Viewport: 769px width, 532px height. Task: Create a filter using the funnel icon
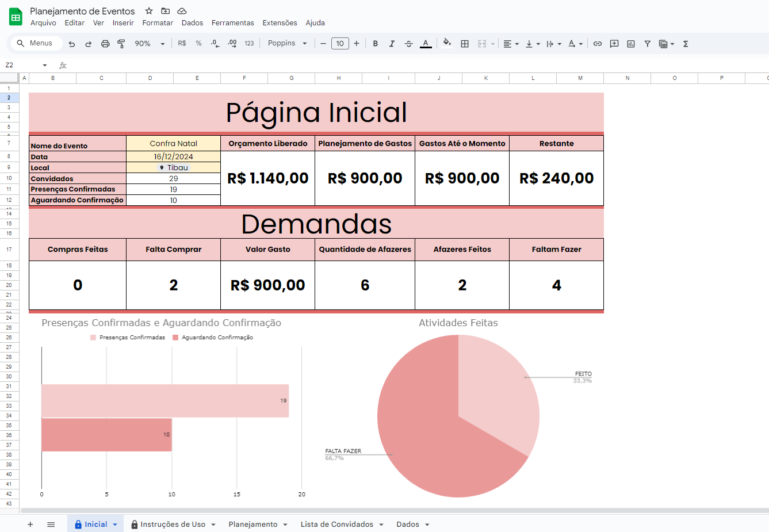point(648,43)
